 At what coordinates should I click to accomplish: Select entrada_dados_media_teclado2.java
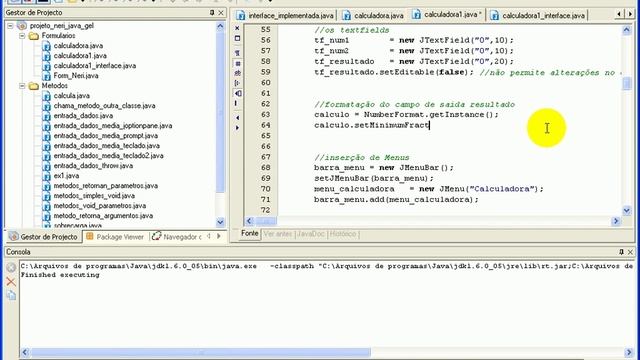pyautogui.click(x=109, y=156)
